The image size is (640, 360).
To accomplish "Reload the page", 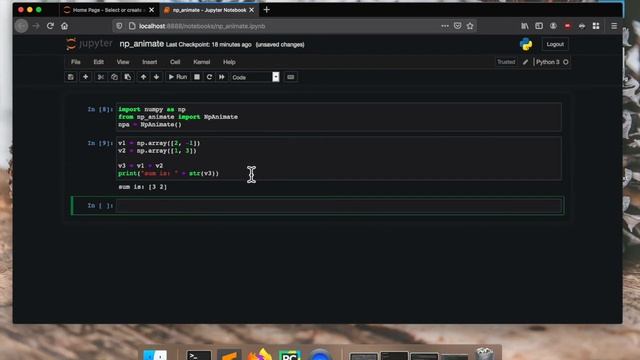I will point(50,26).
